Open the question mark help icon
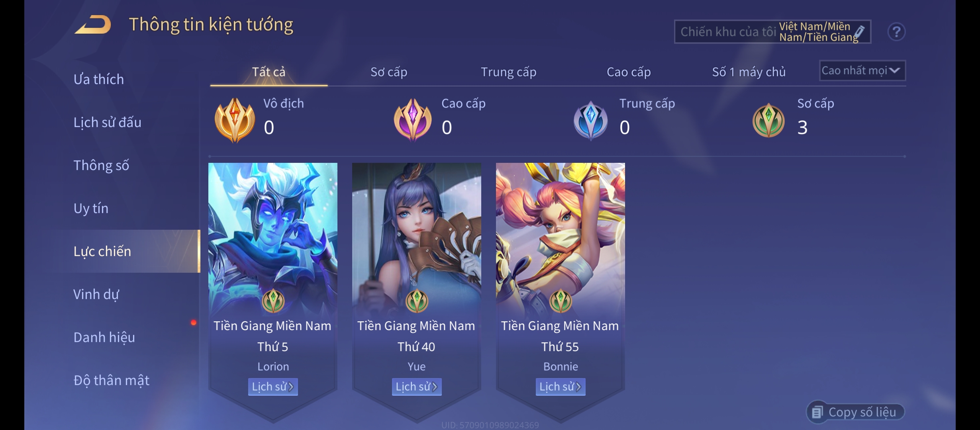The height and width of the screenshot is (430, 980). [x=896, y=32]
